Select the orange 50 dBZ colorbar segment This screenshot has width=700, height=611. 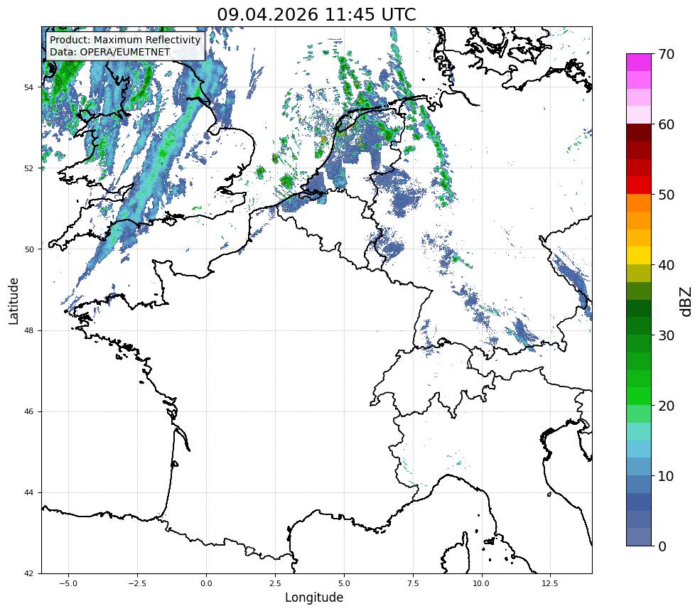[x=638, y=202]
